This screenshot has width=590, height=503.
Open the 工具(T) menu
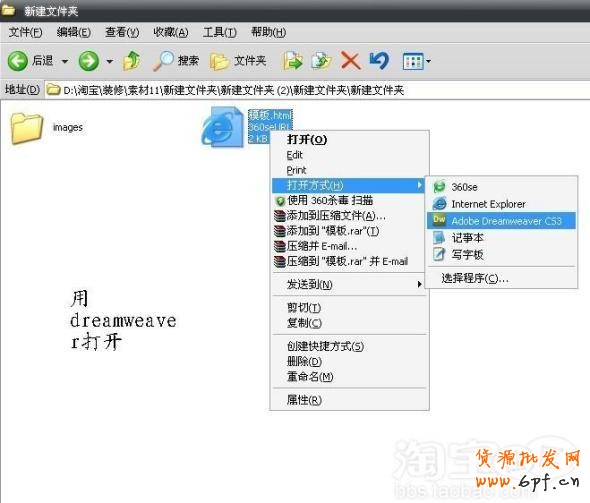pos(220,32)
